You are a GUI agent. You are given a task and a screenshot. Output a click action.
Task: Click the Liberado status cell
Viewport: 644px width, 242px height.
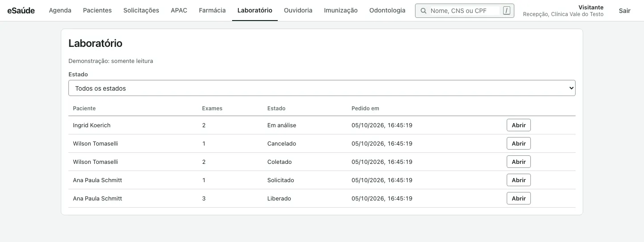(279, 199)
